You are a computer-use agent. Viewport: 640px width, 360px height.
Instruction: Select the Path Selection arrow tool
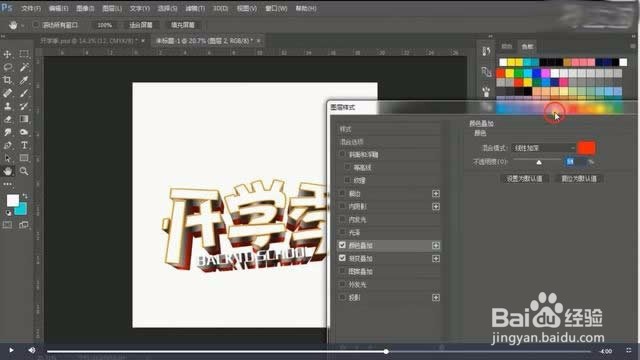pos(7,158)
